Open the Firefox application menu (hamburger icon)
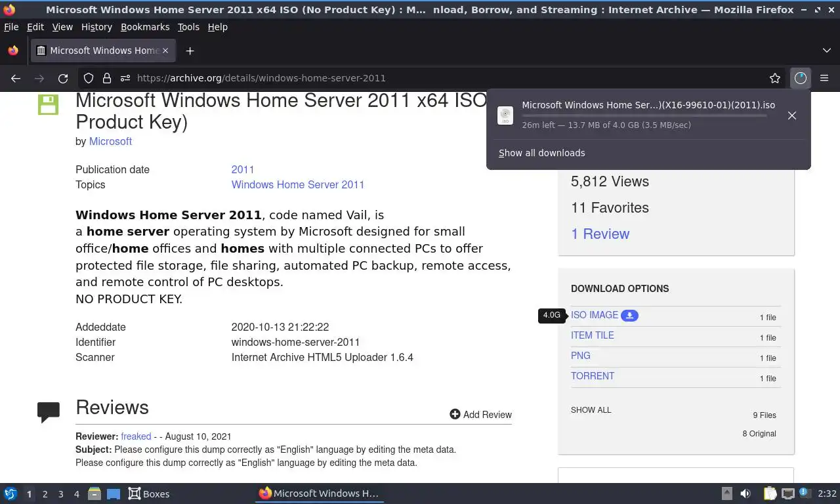The height and width of the screenshot is (504, 840). 824,78
